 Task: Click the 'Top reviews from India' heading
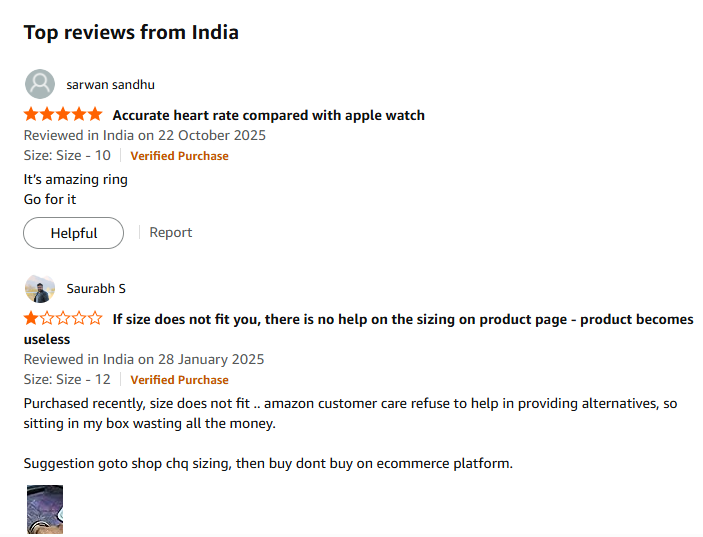pyautogui.click(x=131, y=32)
